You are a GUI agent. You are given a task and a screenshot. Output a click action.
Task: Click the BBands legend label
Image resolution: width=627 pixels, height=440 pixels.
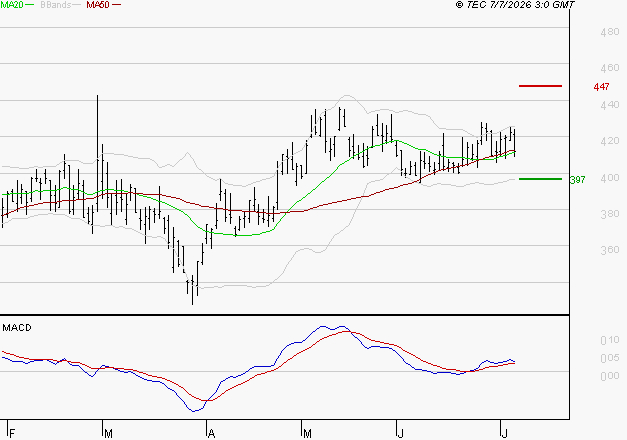pos(56,5)
